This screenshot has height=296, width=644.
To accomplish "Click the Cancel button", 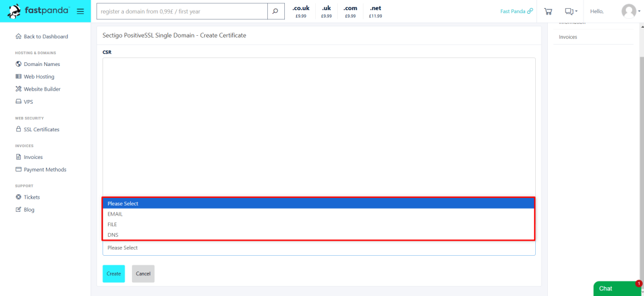I will [x=143, y=273].
